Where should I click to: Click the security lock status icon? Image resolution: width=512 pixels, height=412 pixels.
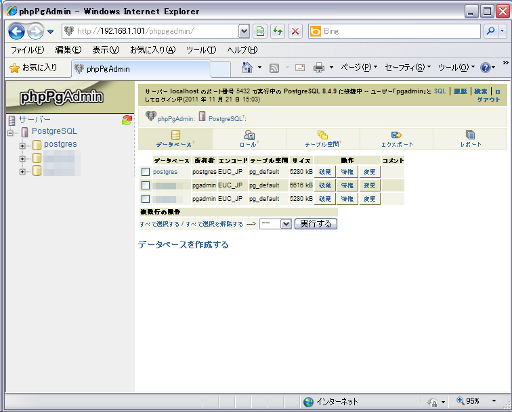(x=433, y=402)
